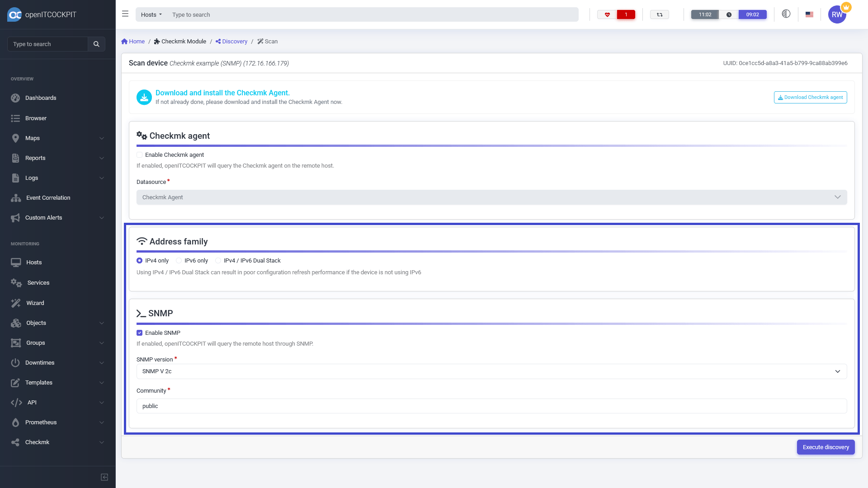Expand the Logs sidebar menu
Viewport: 868px width, 488px height.
102,178
